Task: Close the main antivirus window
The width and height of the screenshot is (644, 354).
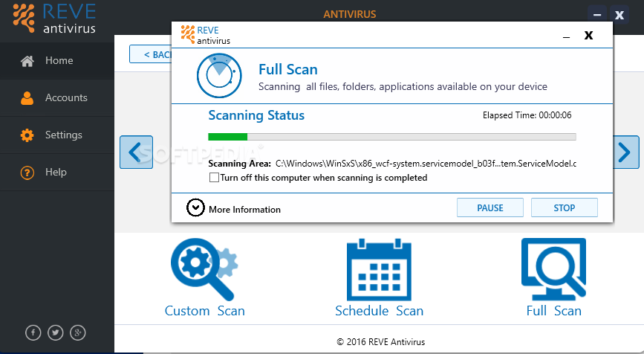Action: pyautogui.click(x=619, y=15)
